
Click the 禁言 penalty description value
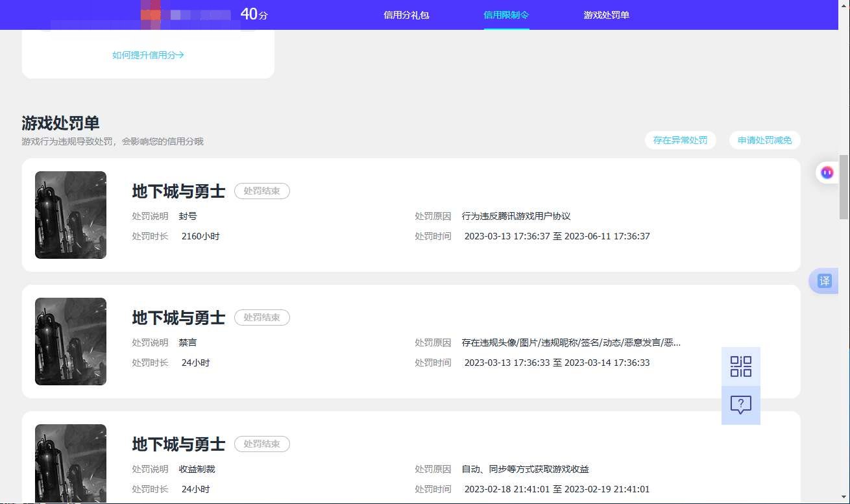tap(188, 343)
